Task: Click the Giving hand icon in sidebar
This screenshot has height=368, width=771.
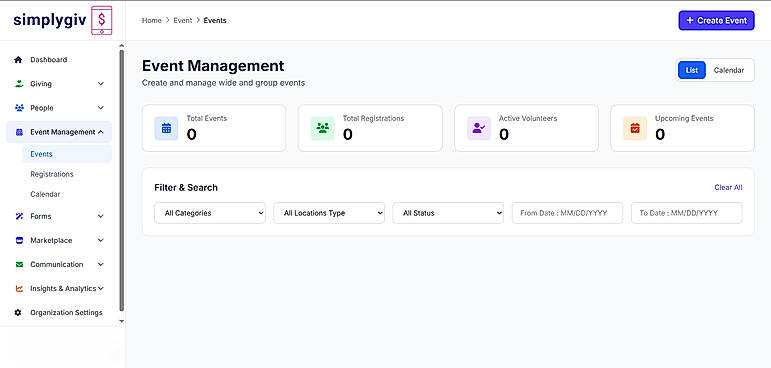Action: [x=19, y=84]
